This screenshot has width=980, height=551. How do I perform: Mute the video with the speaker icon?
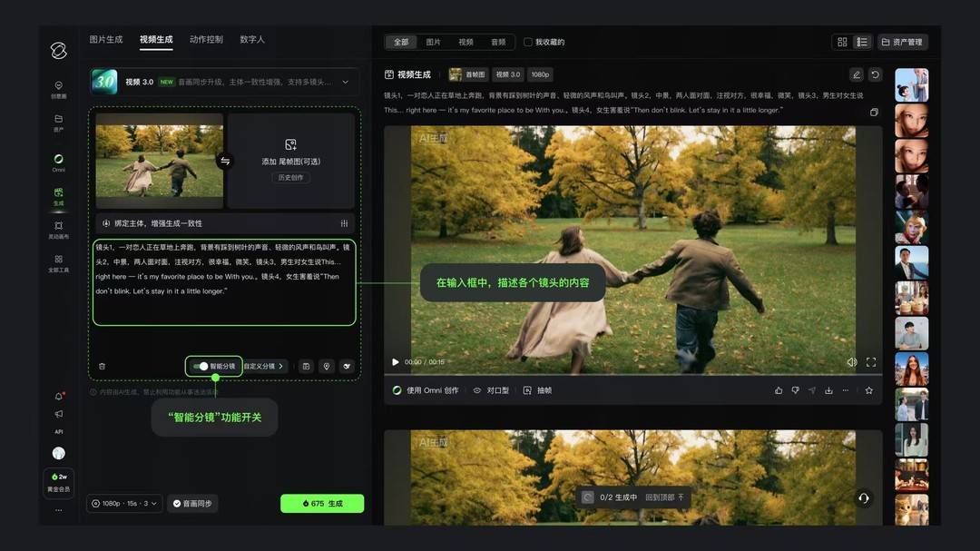852,362
